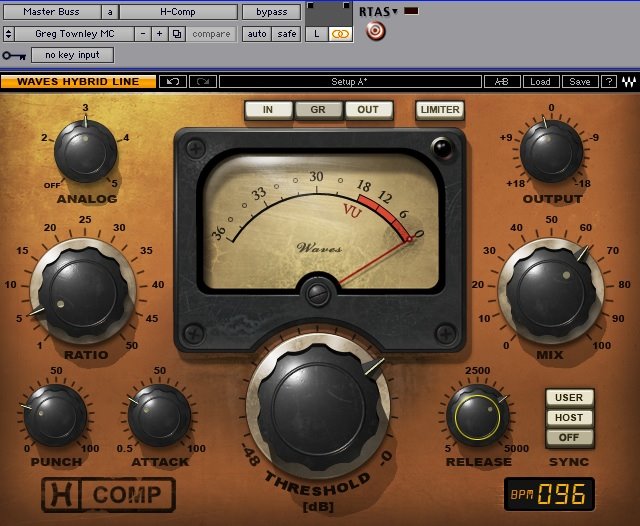Open the librarian arrows menu
Viewport: 640px width, 526px height.
(9, 34)
